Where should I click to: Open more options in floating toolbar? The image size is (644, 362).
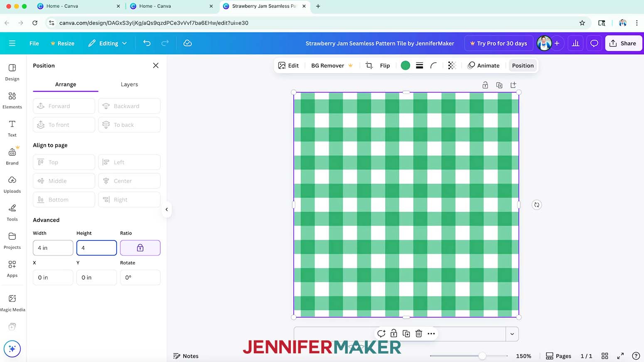click(431, 333)
